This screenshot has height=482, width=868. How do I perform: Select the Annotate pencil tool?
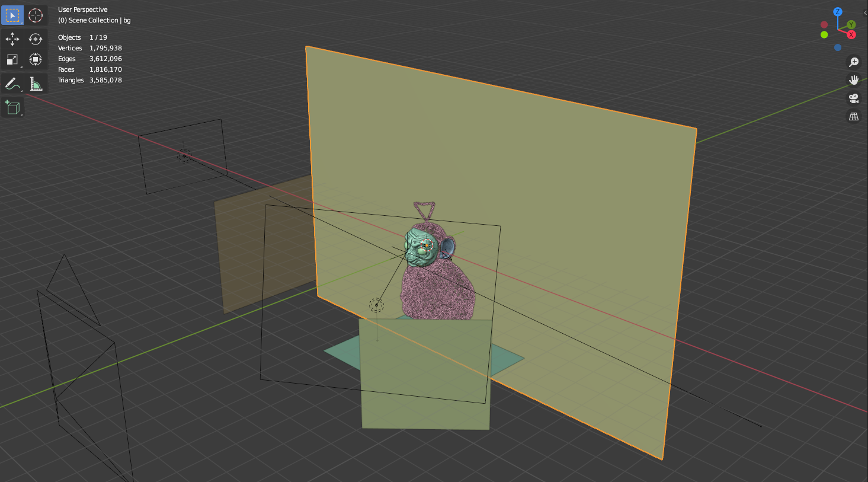click(12, 84)
